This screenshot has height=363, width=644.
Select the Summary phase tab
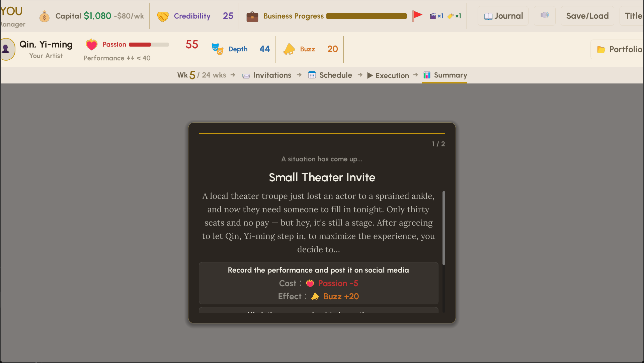(445, 75)
